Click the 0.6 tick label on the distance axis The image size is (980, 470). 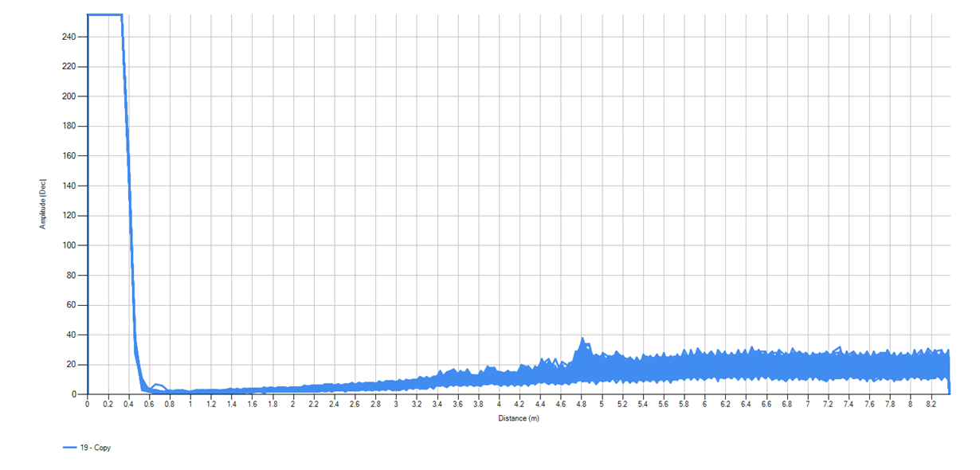click(149, 405)
